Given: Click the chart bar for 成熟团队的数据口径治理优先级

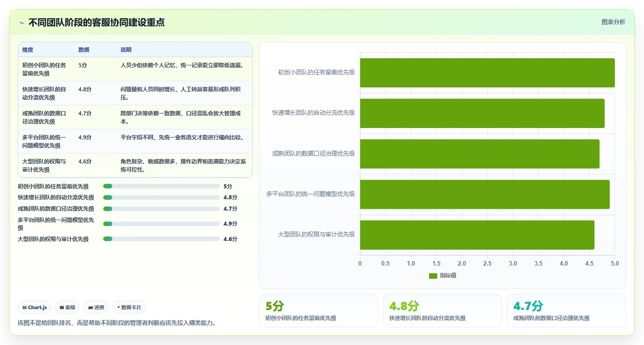Looking at the screenshot, I should click(x=479, y=154).
